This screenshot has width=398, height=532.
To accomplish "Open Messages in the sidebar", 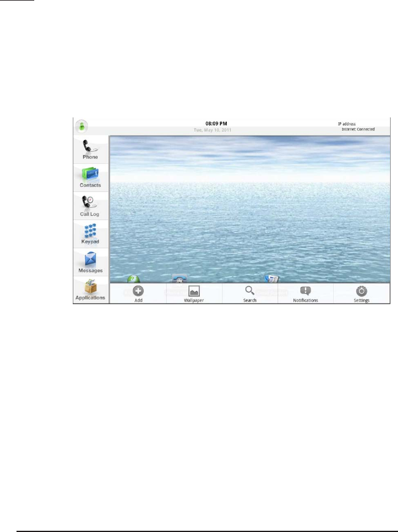I will pyautogui.click(x=90, y=262).
